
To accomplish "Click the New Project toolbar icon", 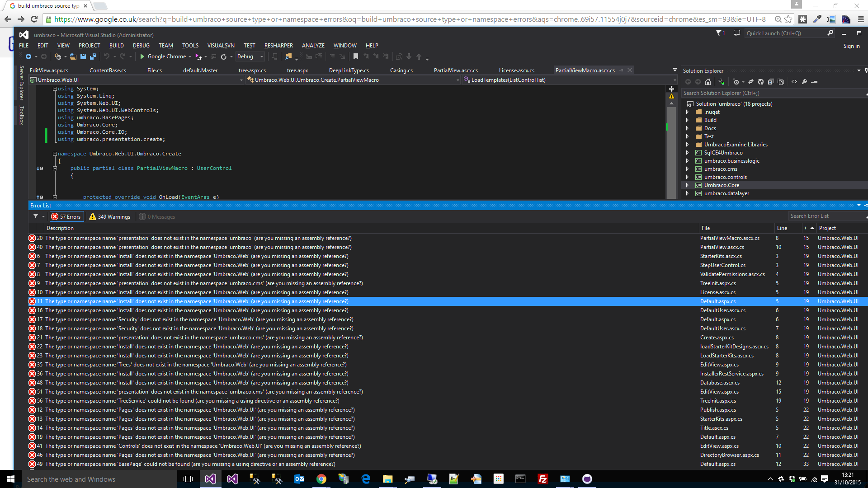I will pos(58,57).
